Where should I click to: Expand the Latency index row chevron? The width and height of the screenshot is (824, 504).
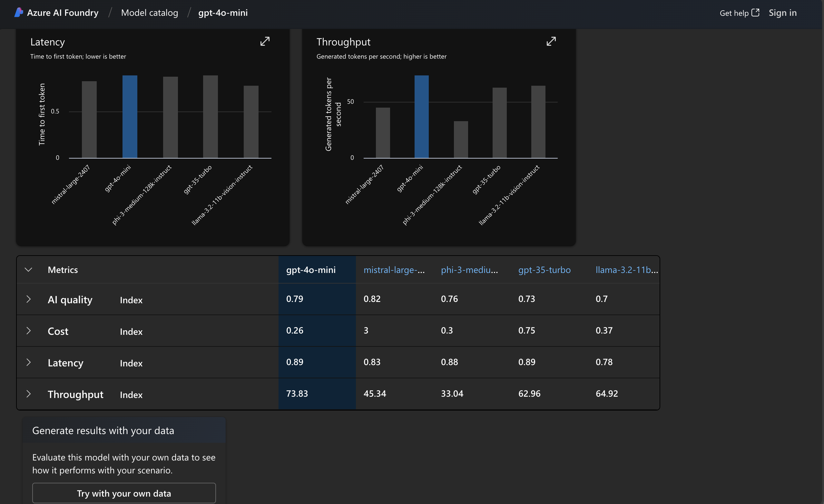[x=28, y=362]
